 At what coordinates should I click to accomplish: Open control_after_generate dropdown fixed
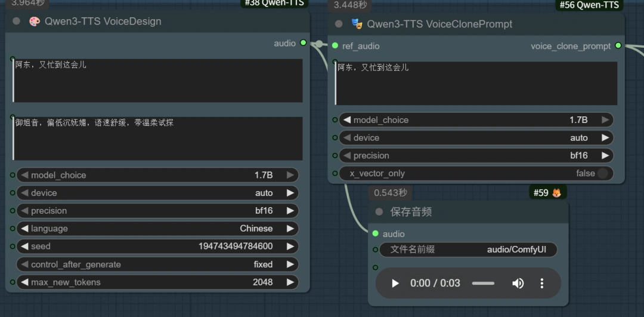[157, 264]
